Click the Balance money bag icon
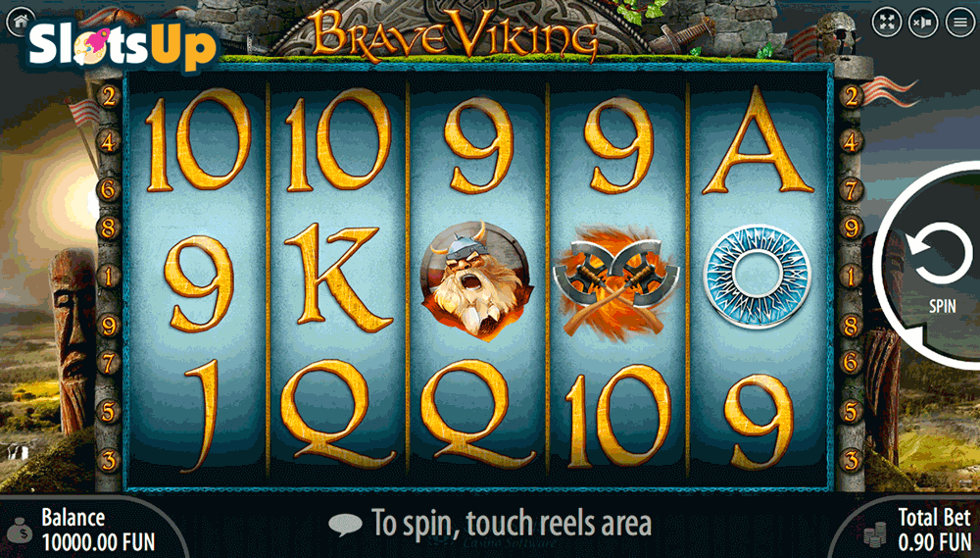The image size is (980, 558). [22, 532]
